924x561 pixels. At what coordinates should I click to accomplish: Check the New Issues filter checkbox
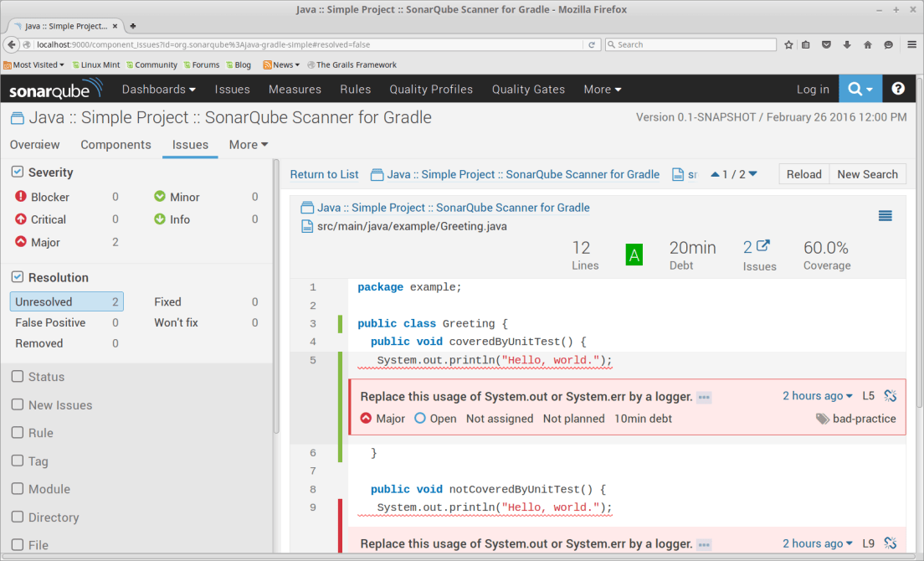point(18,405)
